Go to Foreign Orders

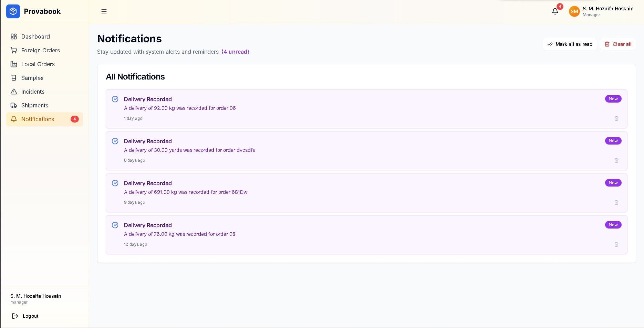(x=44, y=50)
